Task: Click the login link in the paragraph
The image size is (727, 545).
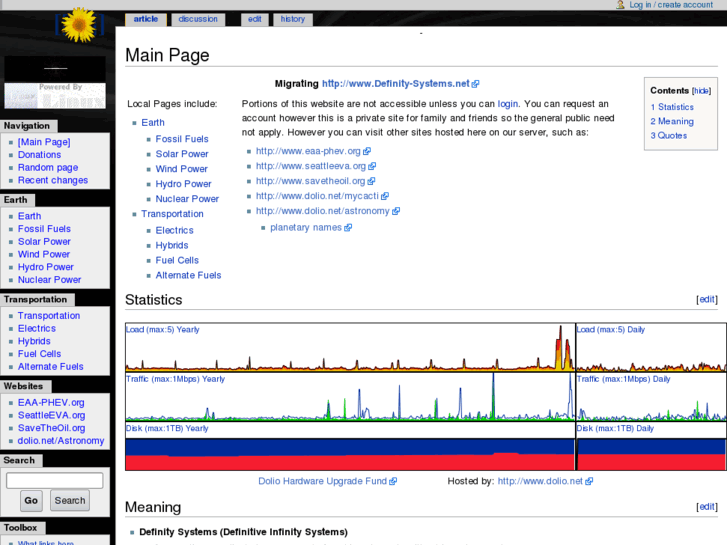Action: pos(508,104)
